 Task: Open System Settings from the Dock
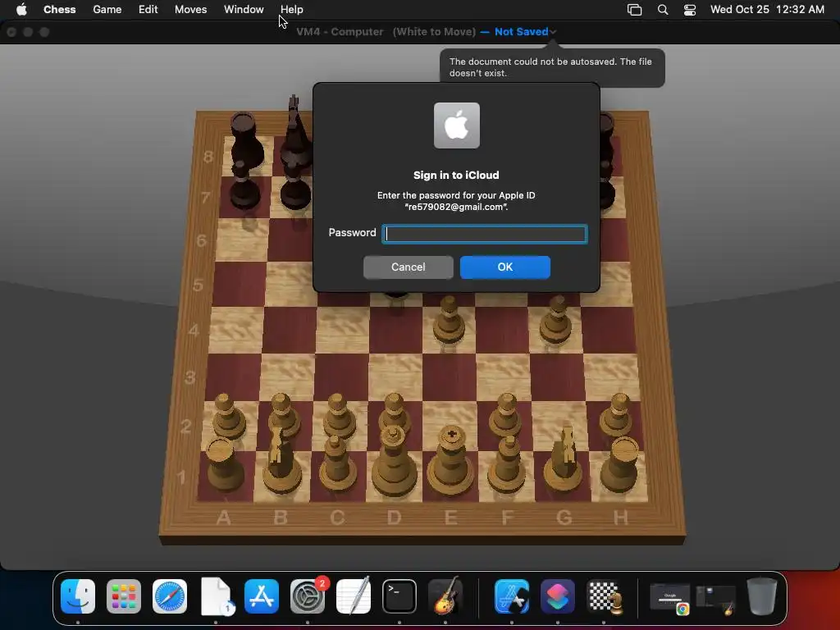tap(308, 596)
